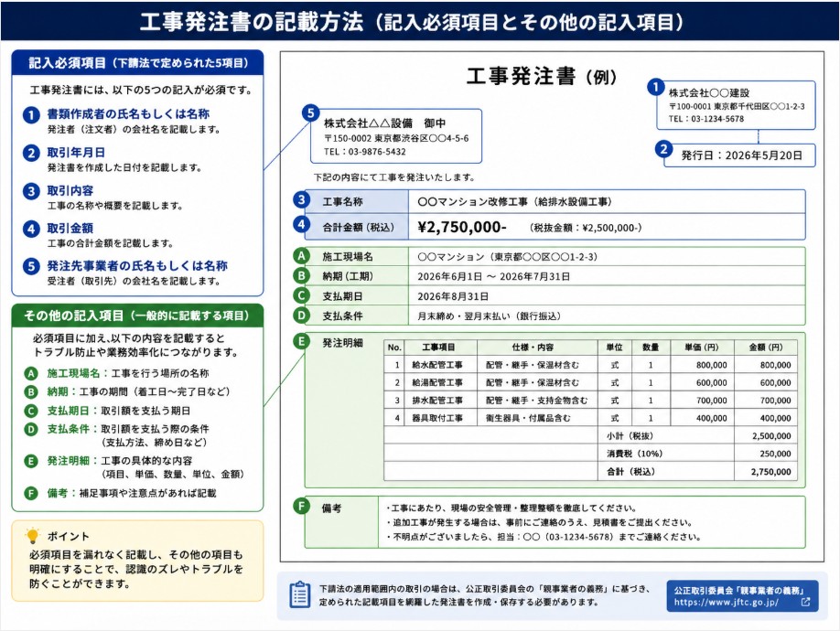Click the 工事の合計金額を記載します。 description

point(111,243)
